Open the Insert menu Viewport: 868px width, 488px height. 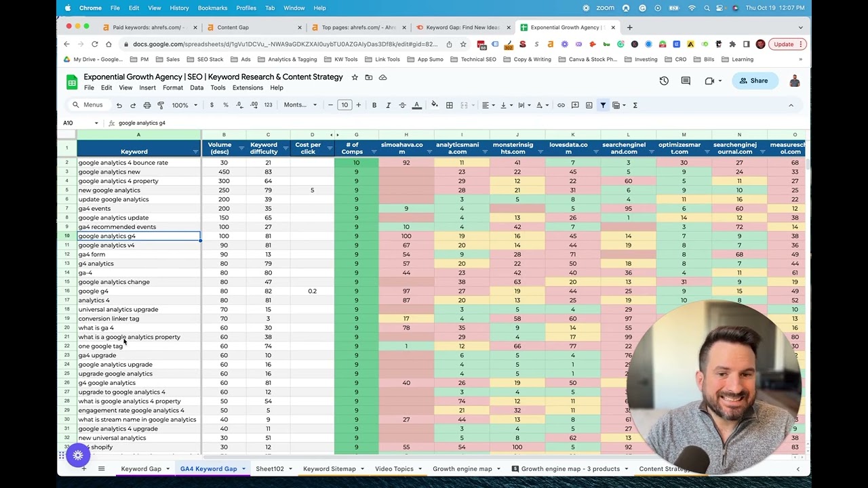147,88
